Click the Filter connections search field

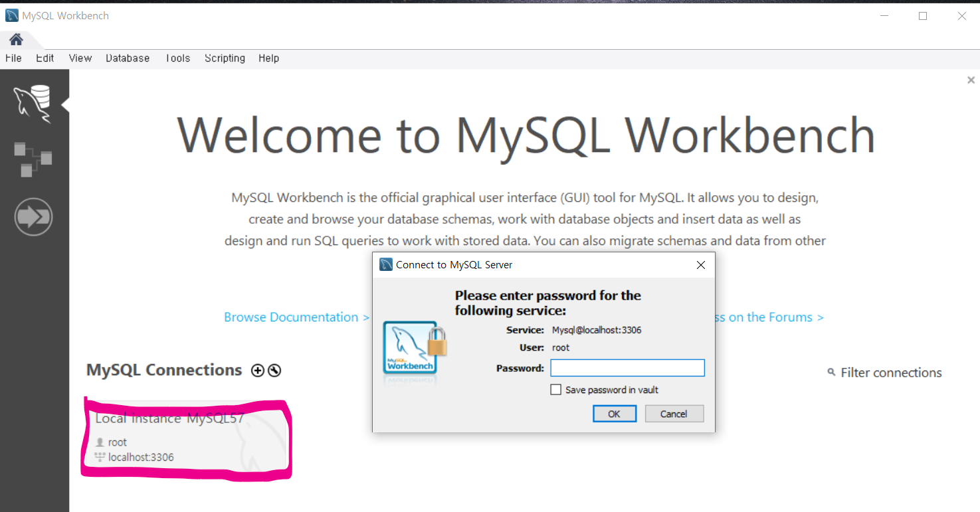pyautogui.click(x=891, y=373)
